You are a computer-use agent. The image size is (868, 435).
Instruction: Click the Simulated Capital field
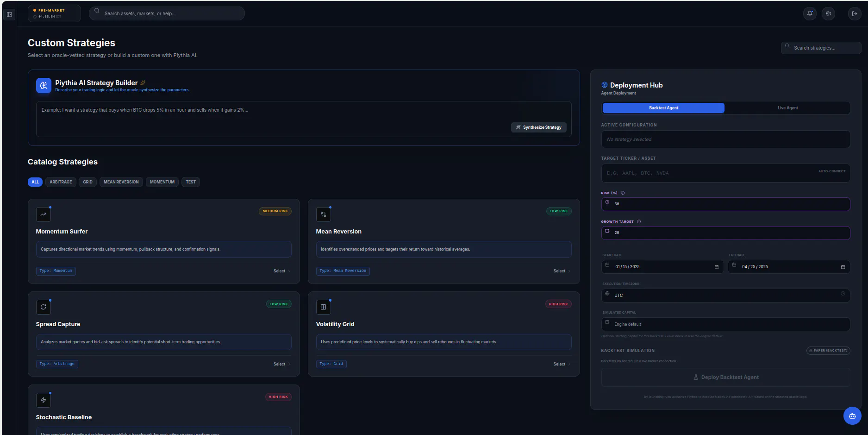(x=725, y=324)
